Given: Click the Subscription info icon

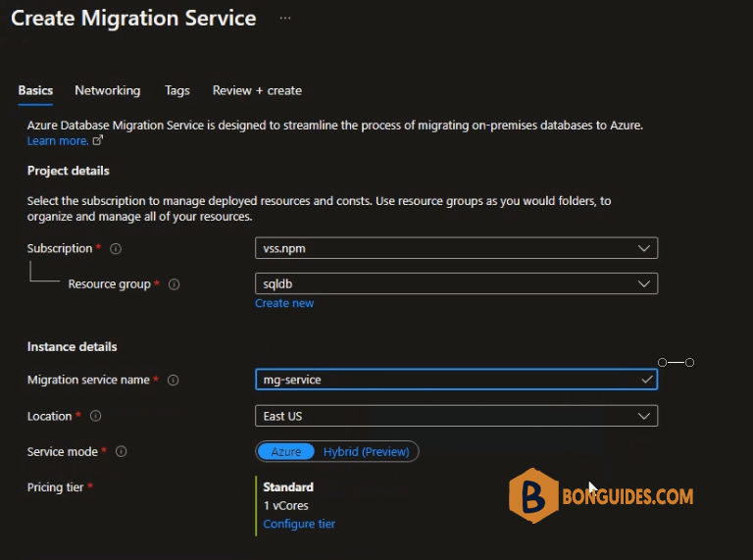Looking at the screenshot, I should 116,249.
